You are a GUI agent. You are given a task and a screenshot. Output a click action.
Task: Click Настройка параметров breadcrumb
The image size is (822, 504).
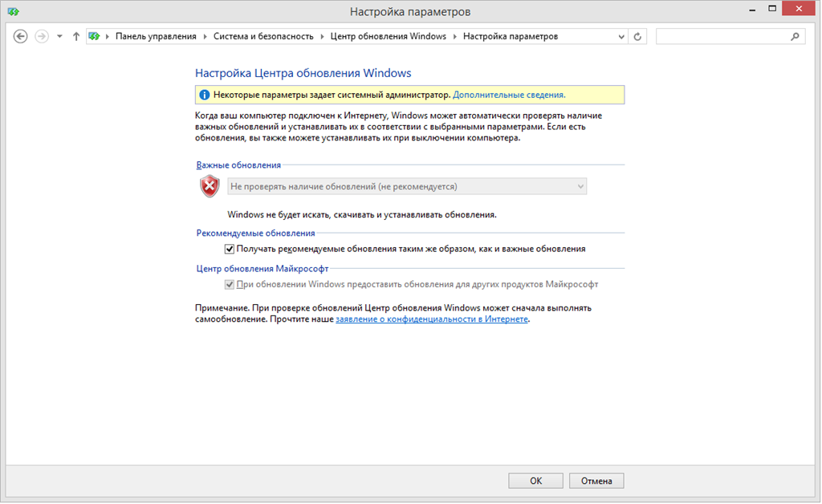pyautogui.click(x=510, y=36)
